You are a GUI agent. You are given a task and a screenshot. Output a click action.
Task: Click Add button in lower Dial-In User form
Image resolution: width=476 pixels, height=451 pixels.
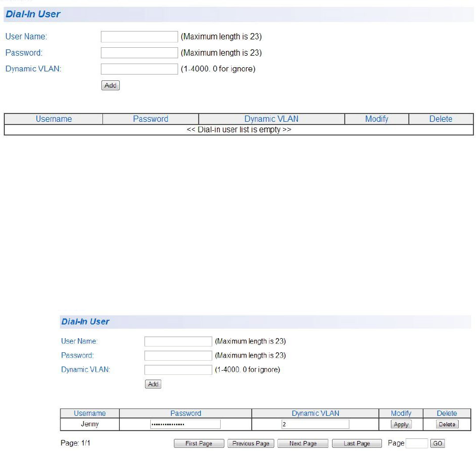tap(153, 384)
